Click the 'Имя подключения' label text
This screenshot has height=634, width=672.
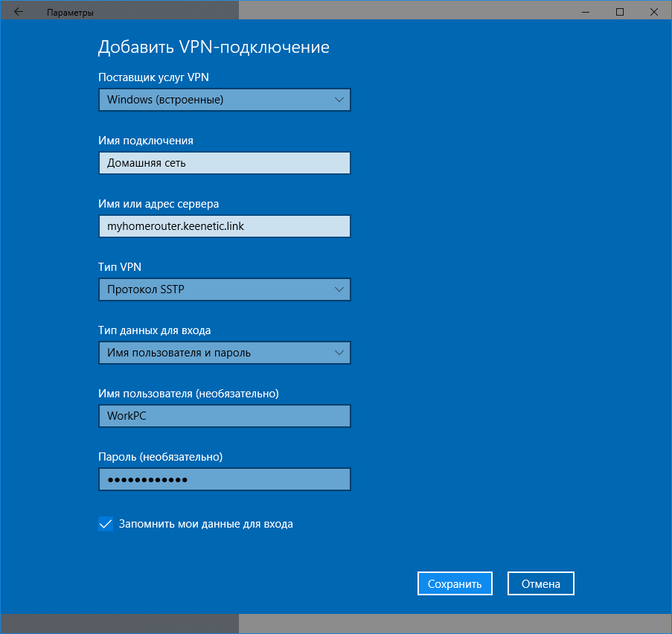click(x=146, y=141)
